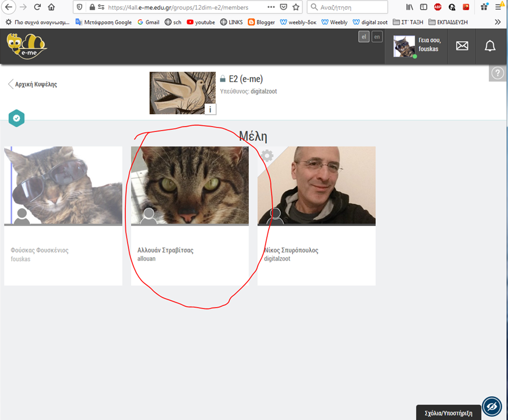Open the ΕΚΠΑΙΔΕΥΣΗ bookmarks folder
Image resolution: width=508 pixels, height=420 pixels.
pyautogui.click(x=448, y=22)
